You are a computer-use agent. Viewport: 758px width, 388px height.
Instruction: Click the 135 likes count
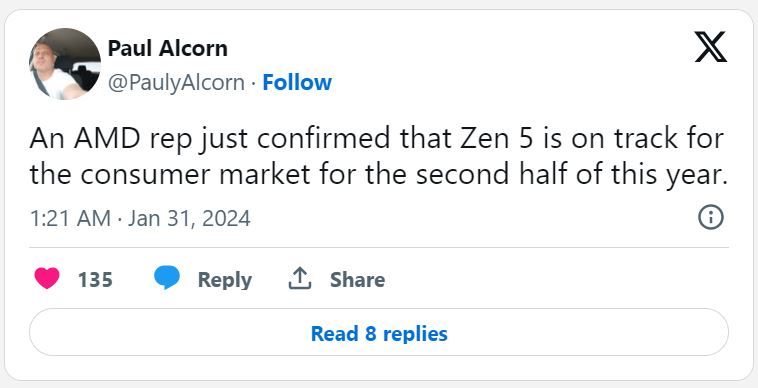[x=95, y=280]
